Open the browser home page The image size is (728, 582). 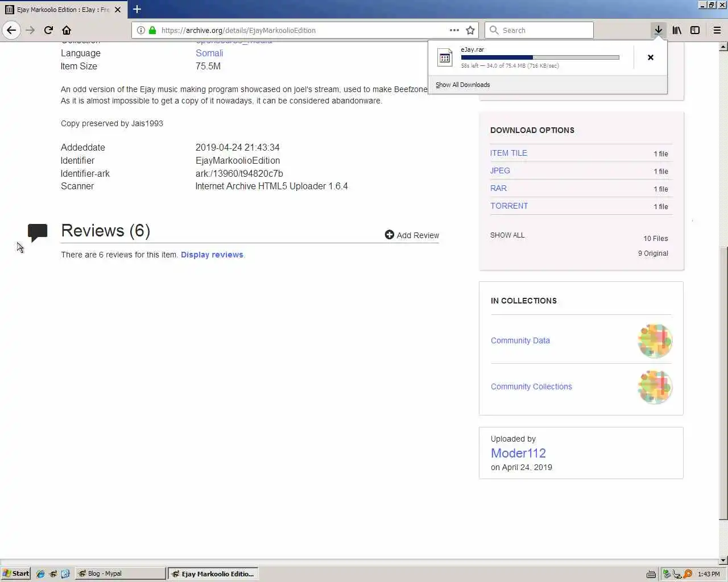[x=67, y=30]
